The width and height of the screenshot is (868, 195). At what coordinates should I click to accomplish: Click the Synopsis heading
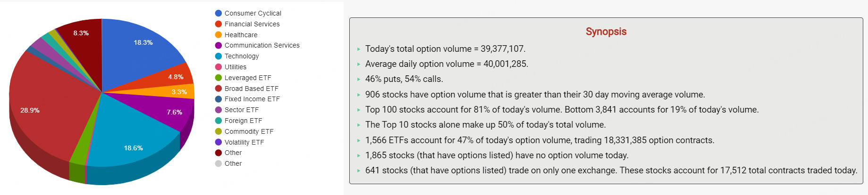606,32
